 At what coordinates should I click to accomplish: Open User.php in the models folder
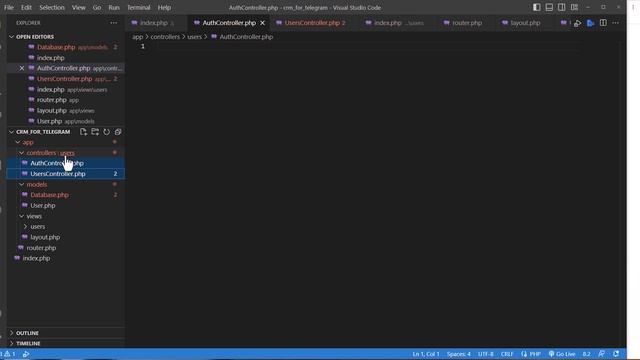click(x=42, y=206)
